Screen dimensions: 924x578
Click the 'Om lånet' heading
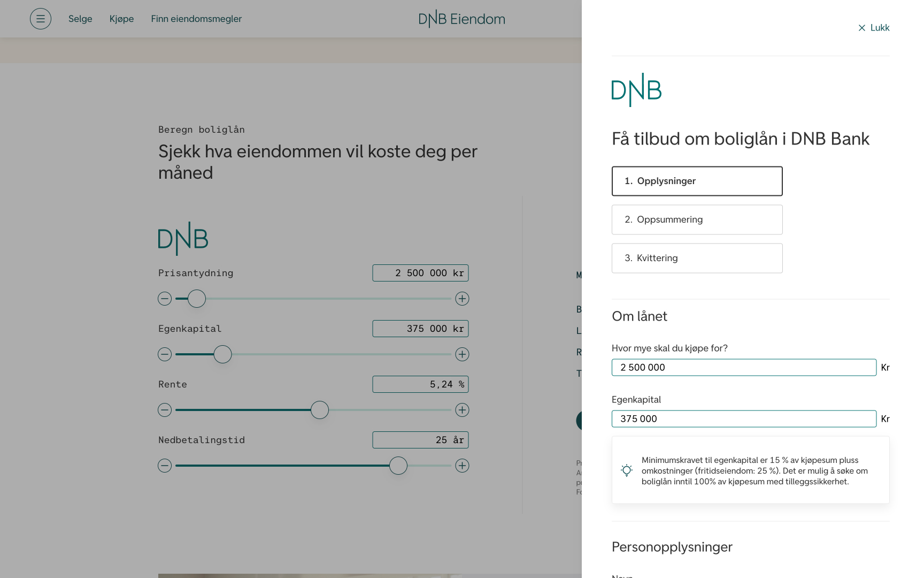click(x=640, y=316)
